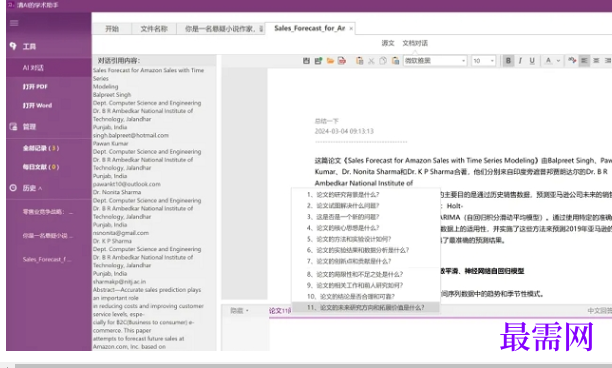Click the scissors cut toolbar icon
Viewport: 612px width, 368px height.
371,60
